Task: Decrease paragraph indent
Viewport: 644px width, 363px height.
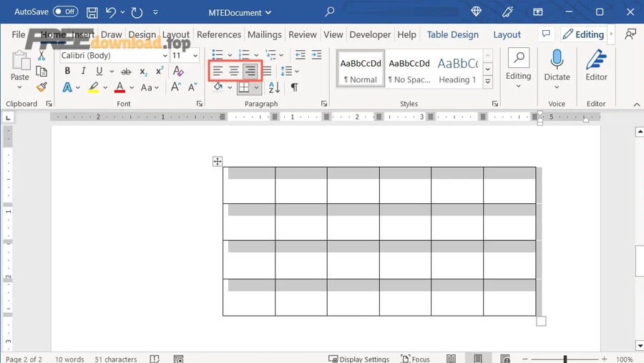Action: (301, 54)
